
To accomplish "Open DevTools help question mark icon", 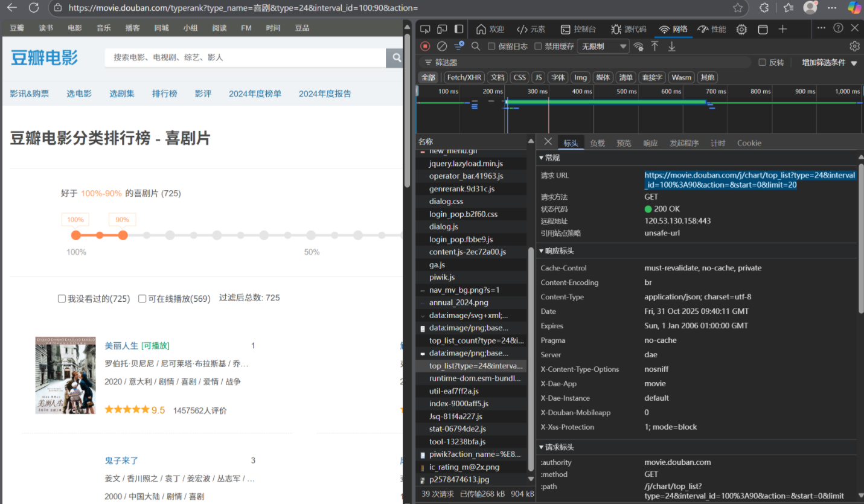I will coord(838,28).
